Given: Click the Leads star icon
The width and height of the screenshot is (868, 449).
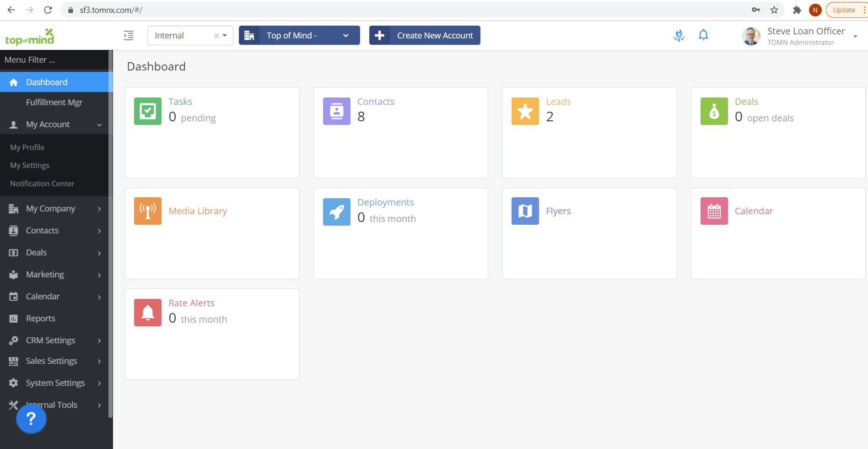Looking at the screenshot, I should click(x=525, y=111).
